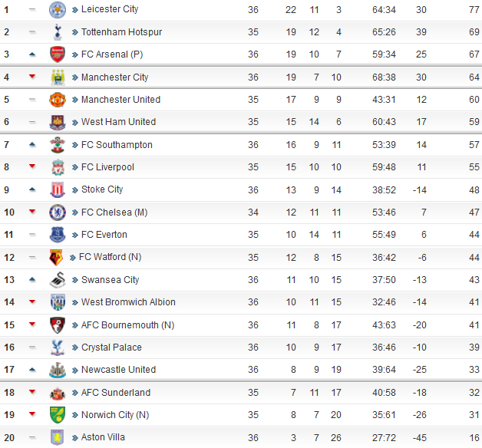Screen dimensions: 482x448
Task: Open the AFC Bournemouth (N) team link
Action: (127, 325)
